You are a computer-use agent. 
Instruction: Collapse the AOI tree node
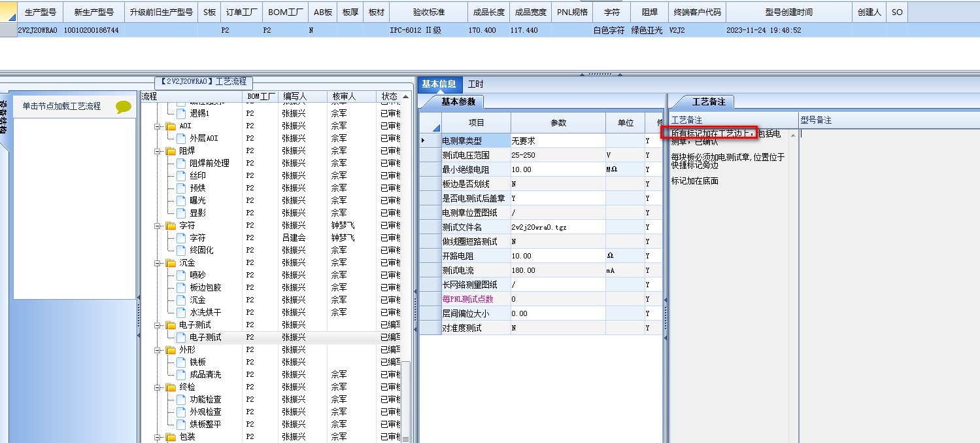[158, 126]
